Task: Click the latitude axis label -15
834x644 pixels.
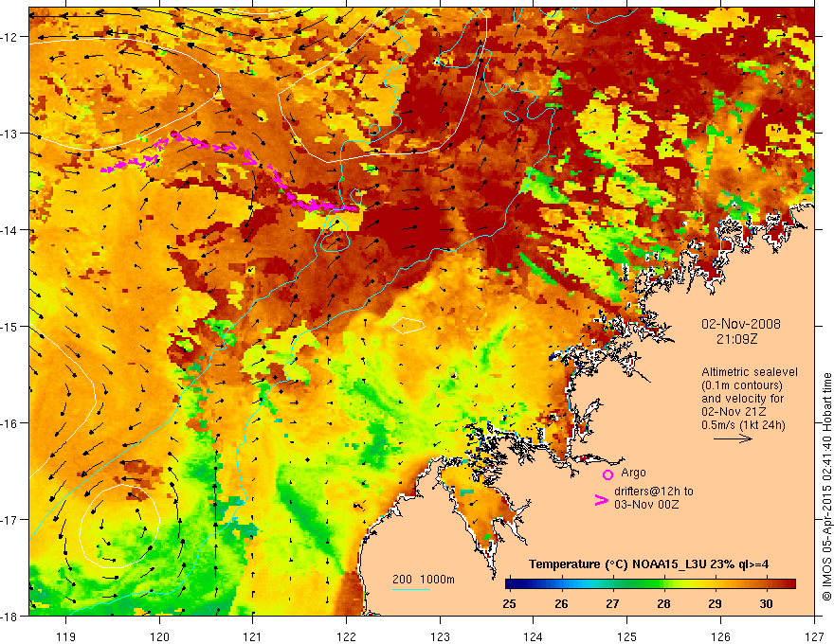Action: coord(10,326)
